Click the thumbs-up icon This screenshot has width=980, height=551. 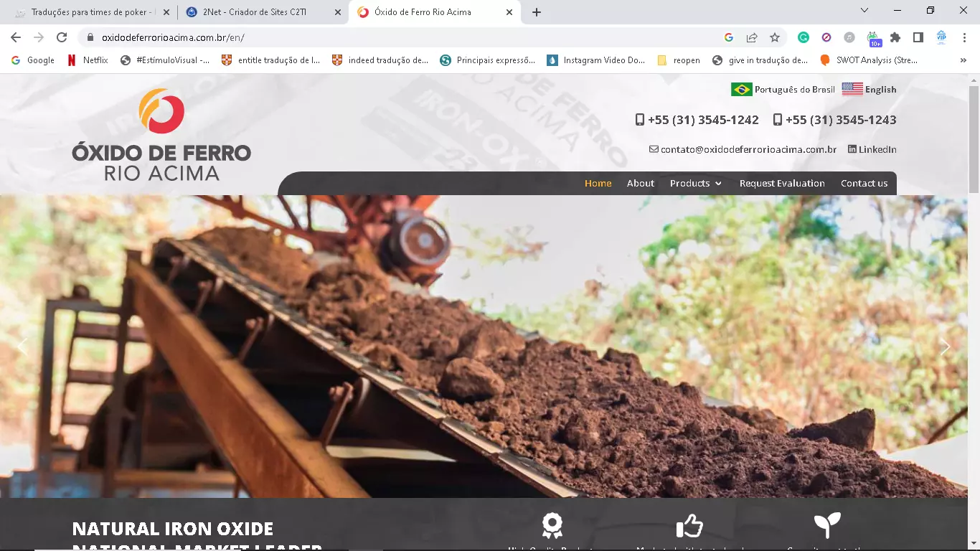coord(689,526)
